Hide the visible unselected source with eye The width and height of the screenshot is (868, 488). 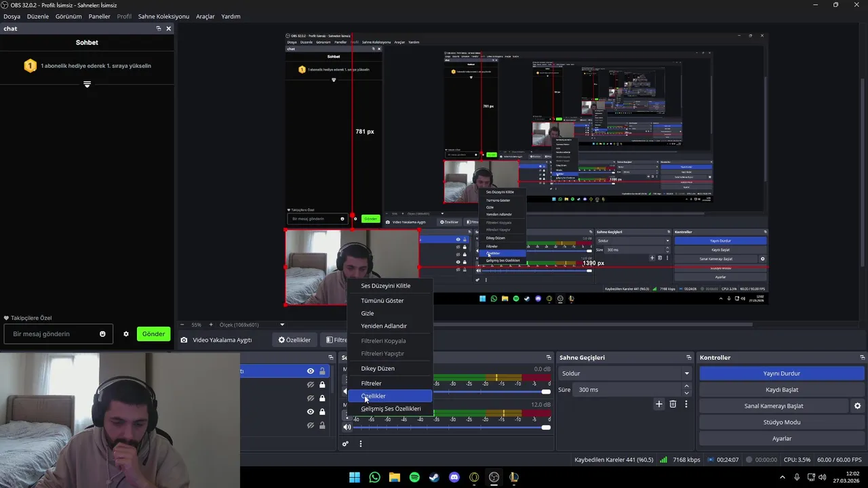point(311,411)
